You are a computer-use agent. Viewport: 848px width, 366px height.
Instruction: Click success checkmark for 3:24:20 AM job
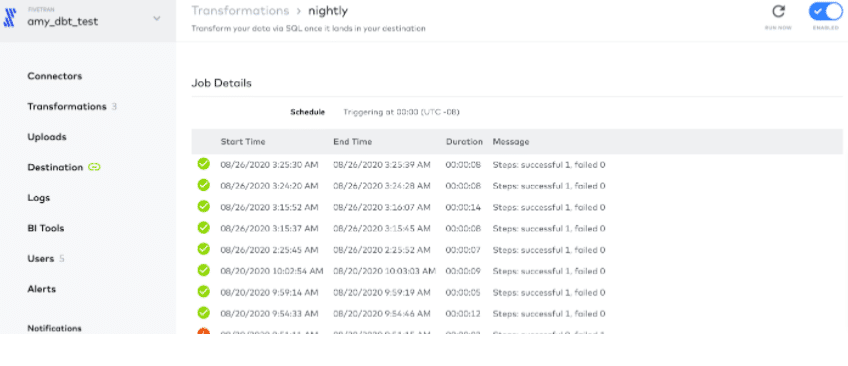pyautogui.click(x=203, y=185)
